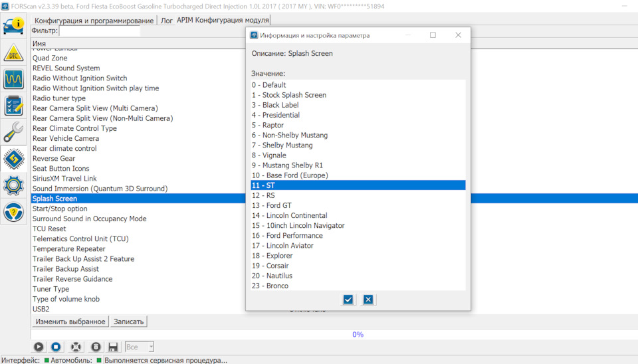Screen dimensions: 638x364
Task: Open the DTC trouble codes section
Action: click(x=13, y=53)
